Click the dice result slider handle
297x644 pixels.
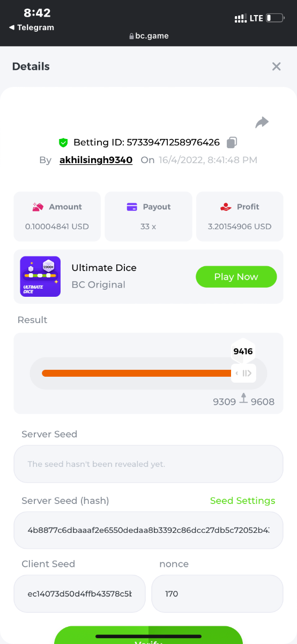243,373
